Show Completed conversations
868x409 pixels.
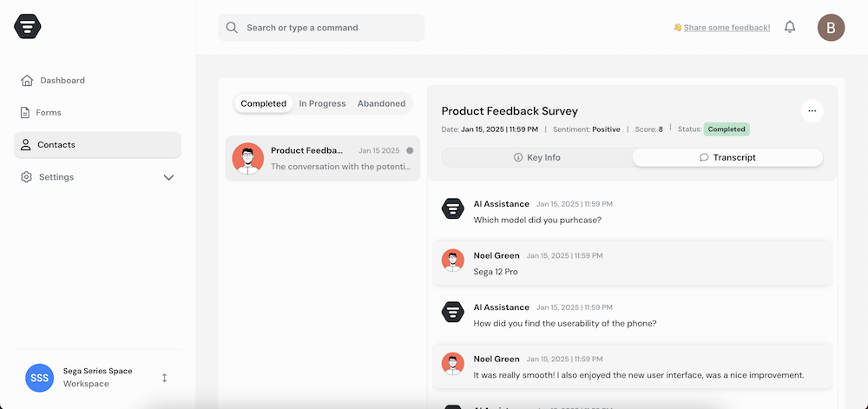click(263, 103)
